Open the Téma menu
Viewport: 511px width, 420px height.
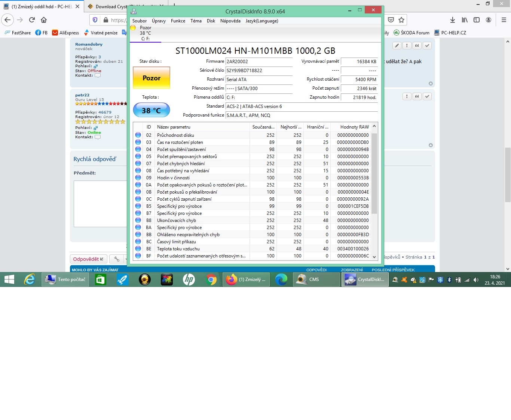click(x=196, y=21)
